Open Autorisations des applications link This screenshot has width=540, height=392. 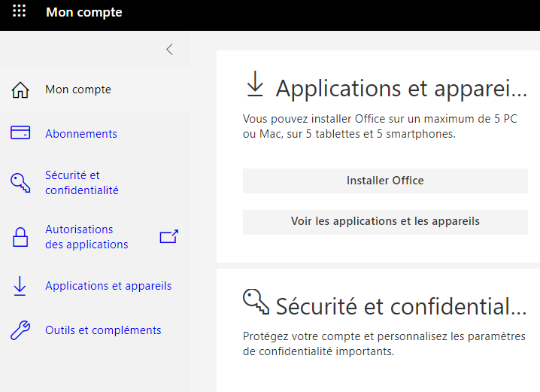click(86, 237)
